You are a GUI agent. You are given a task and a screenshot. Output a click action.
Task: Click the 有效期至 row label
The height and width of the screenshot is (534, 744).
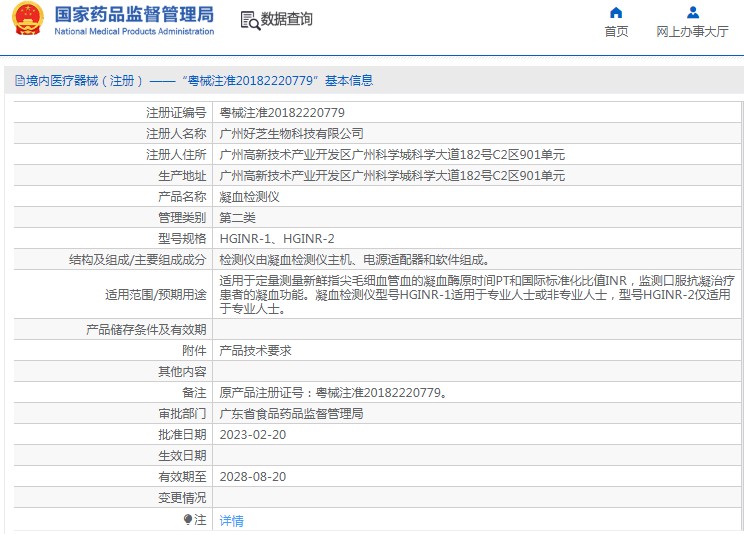pos(182,477)
